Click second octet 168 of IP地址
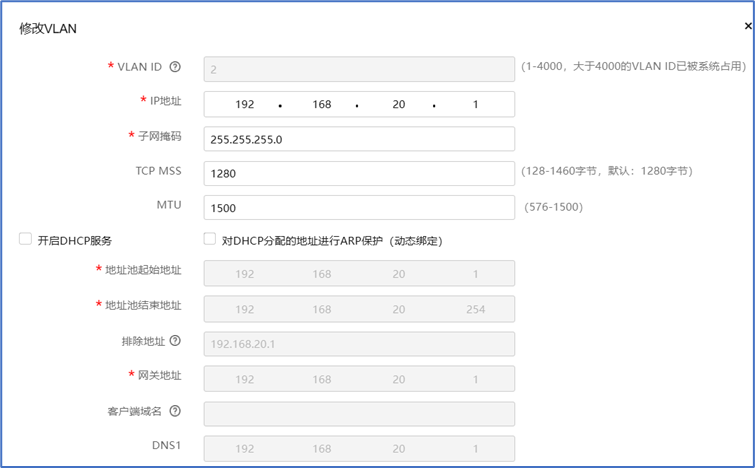Screen dimensions: 755x468 pyautogui.click(x=322, y=104)
